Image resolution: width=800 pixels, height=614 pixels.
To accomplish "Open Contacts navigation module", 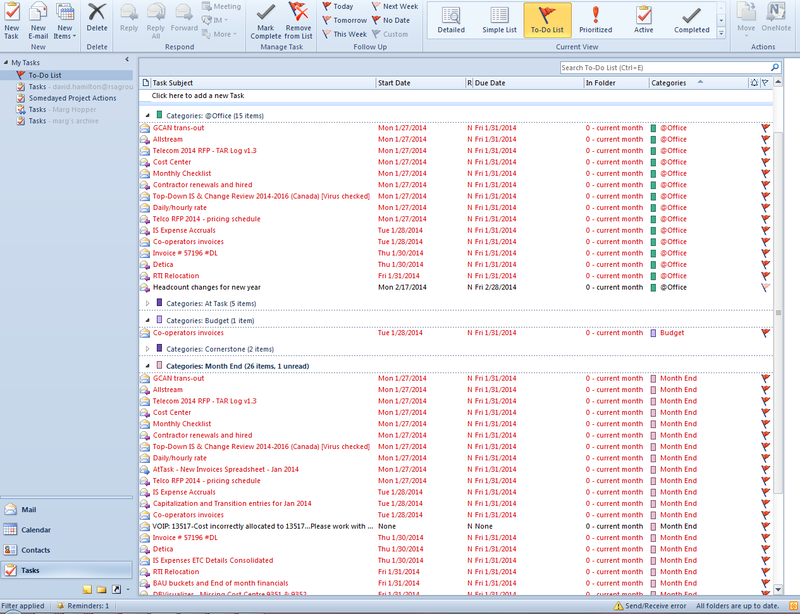I will (66, 550).
